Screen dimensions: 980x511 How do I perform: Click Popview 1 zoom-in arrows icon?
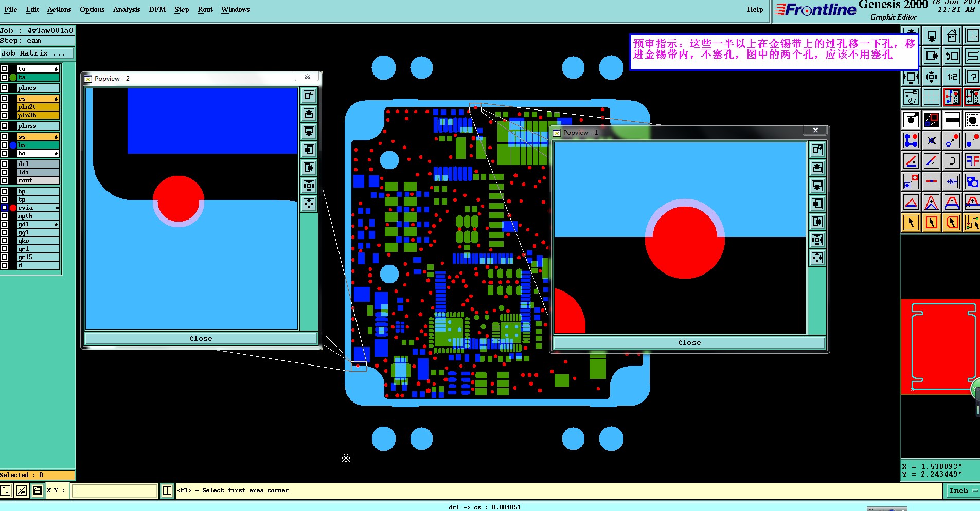coord(817,258)
